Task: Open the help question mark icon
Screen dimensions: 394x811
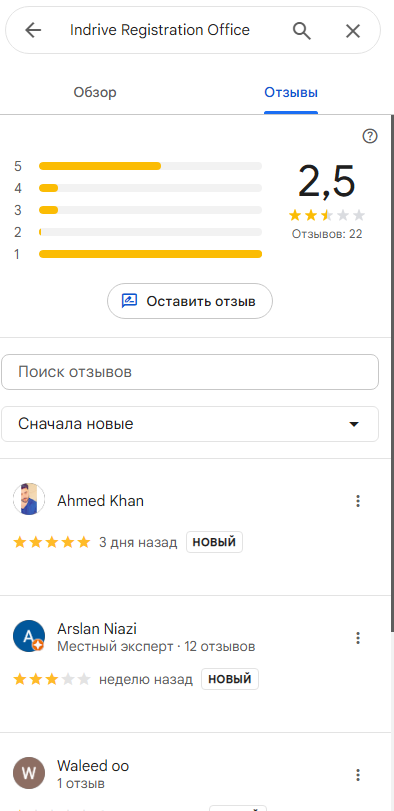Action: 370,136
